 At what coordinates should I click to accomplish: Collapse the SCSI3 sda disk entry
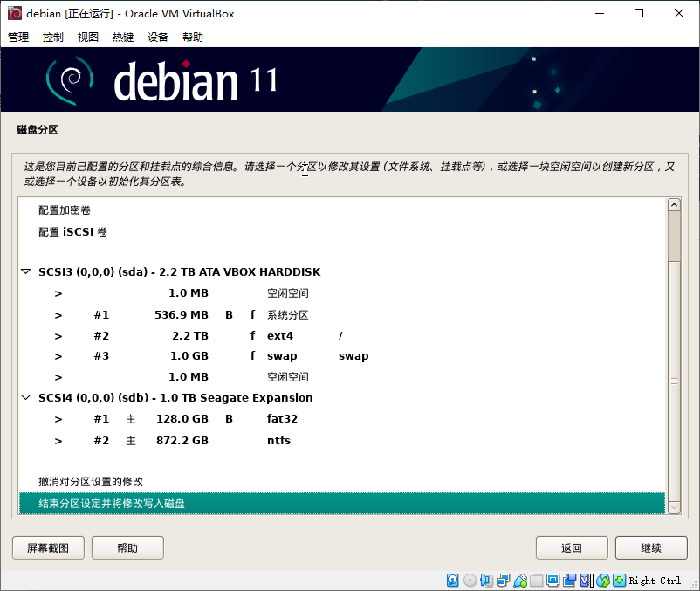point(26,271)
